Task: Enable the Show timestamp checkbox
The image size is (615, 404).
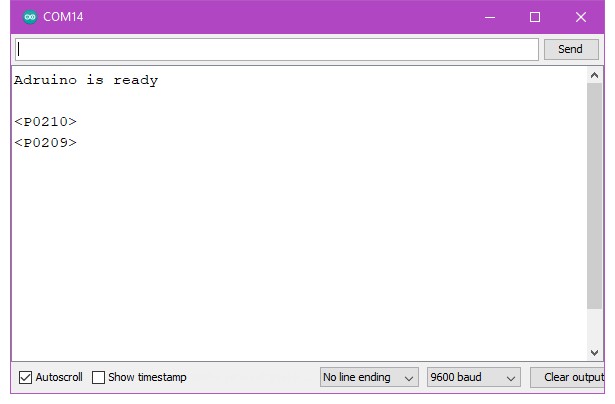Action: 98,377
